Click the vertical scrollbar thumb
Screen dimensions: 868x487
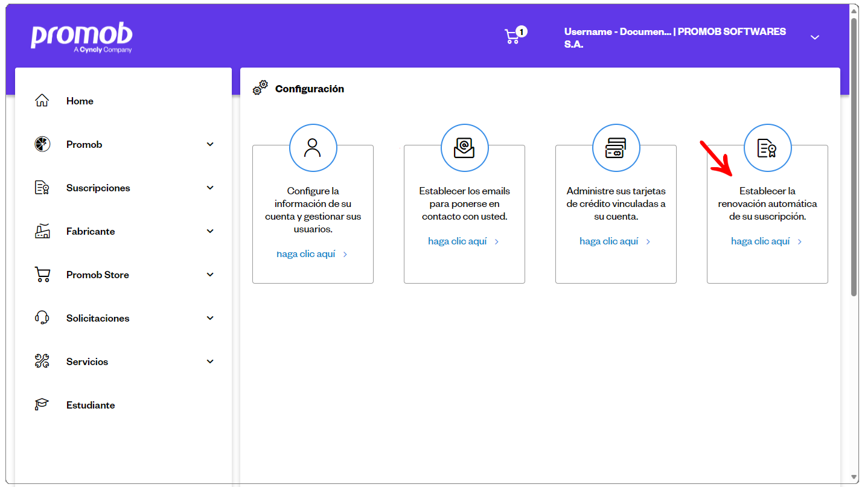[x=854, y=157]
